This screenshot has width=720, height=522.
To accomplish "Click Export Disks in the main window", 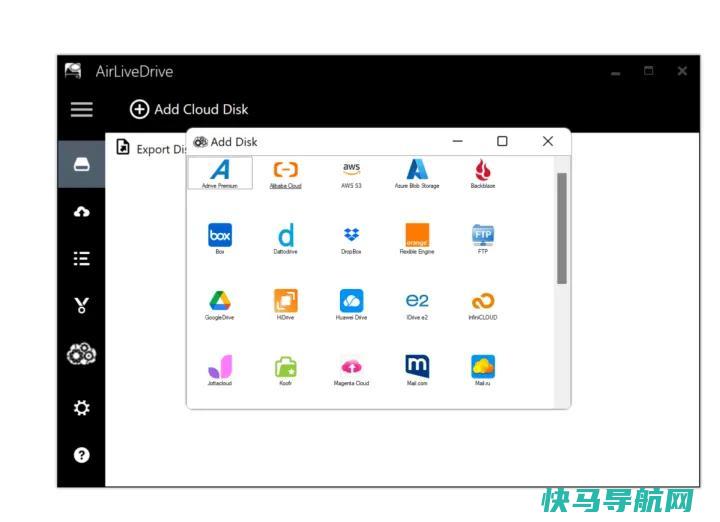I will 151,148.
